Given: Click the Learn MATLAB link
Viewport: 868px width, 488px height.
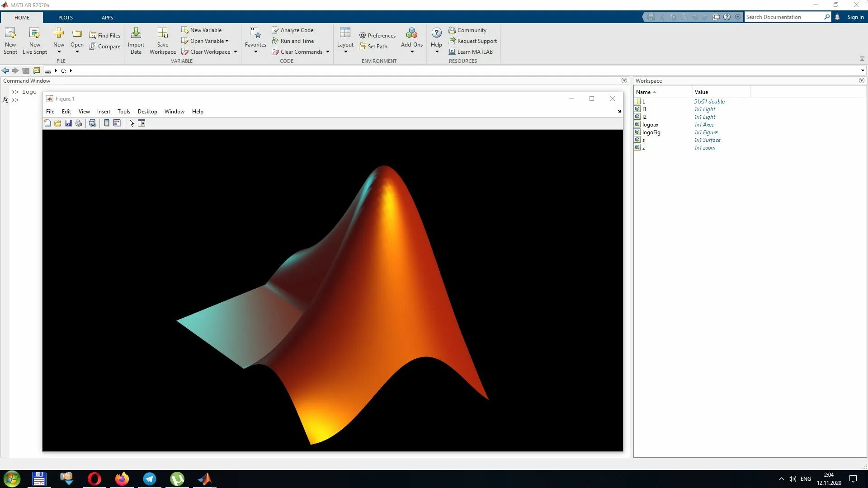Looking at the screenshot, I should [475, 52].
